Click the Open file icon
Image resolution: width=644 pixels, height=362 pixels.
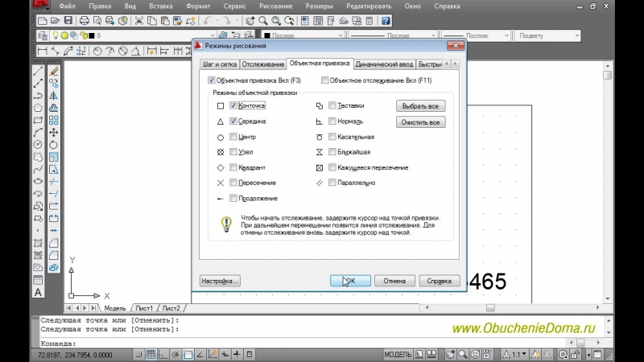[55, 21]
